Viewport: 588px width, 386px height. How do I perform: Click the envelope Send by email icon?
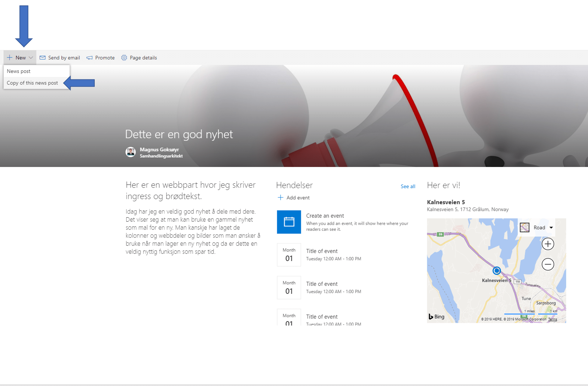click(42, 57)
